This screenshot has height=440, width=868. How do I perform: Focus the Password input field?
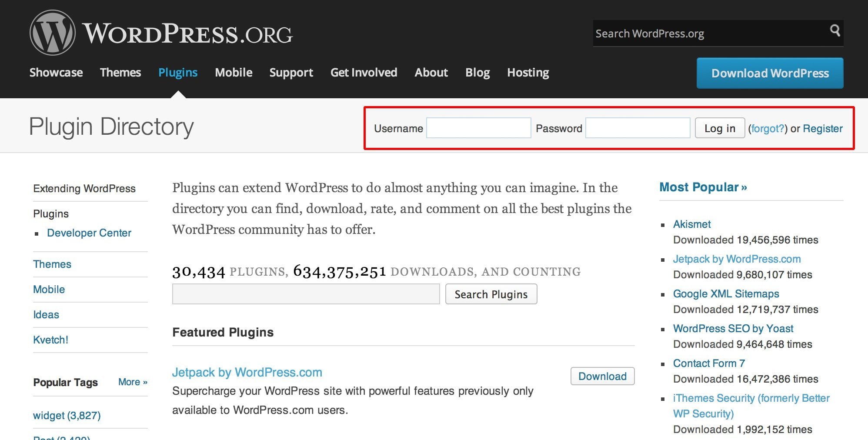pos(638,128)
